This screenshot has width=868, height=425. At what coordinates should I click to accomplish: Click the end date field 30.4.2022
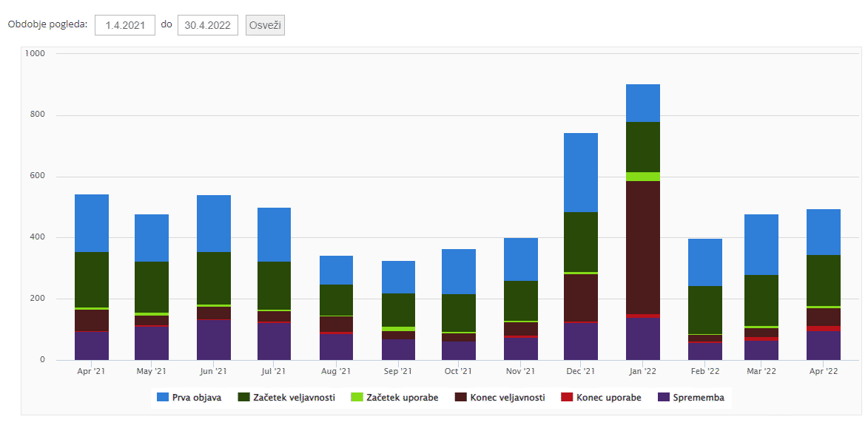[x=208, y=24]
